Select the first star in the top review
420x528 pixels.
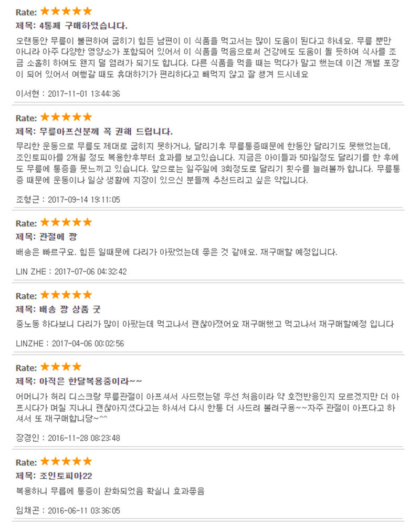pos(45,12)
